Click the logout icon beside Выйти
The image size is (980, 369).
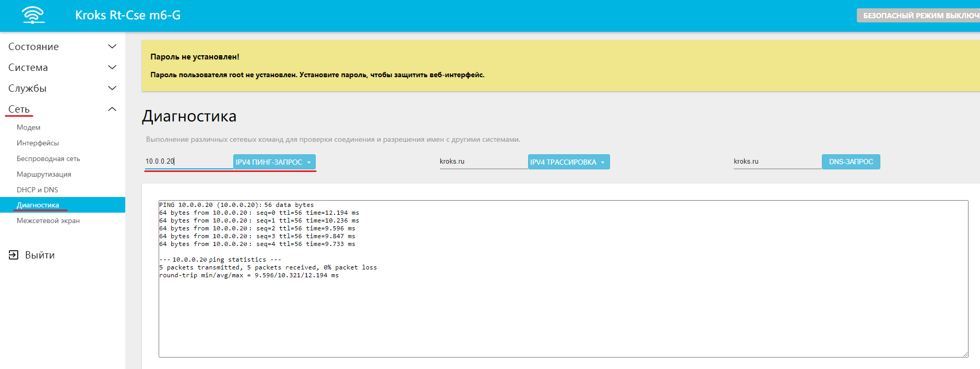[x=14, y=255]
